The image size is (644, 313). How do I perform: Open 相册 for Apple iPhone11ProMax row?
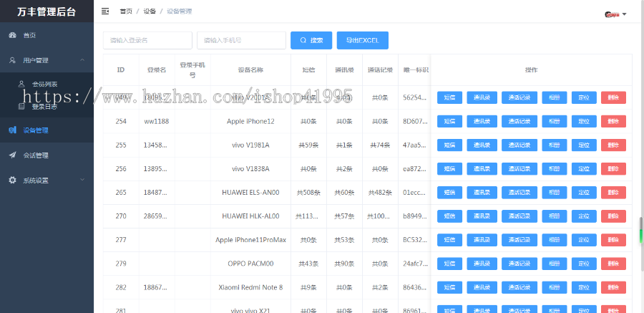555,240
